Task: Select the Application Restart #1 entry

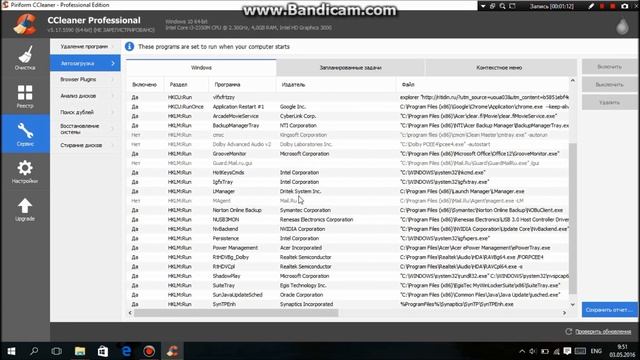Action: 348,107
